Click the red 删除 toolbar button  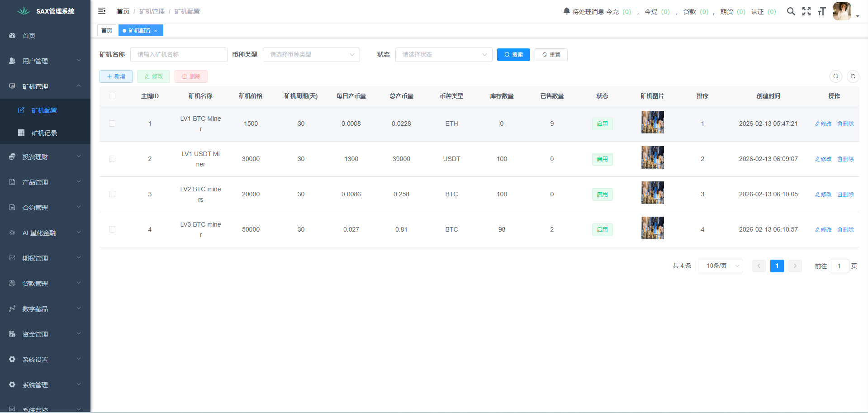191,76
